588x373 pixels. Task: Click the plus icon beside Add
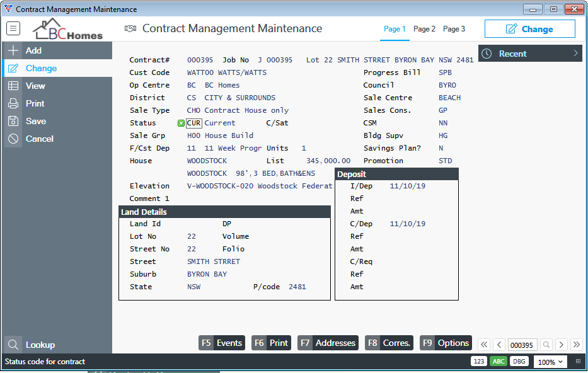click(13, 50)
